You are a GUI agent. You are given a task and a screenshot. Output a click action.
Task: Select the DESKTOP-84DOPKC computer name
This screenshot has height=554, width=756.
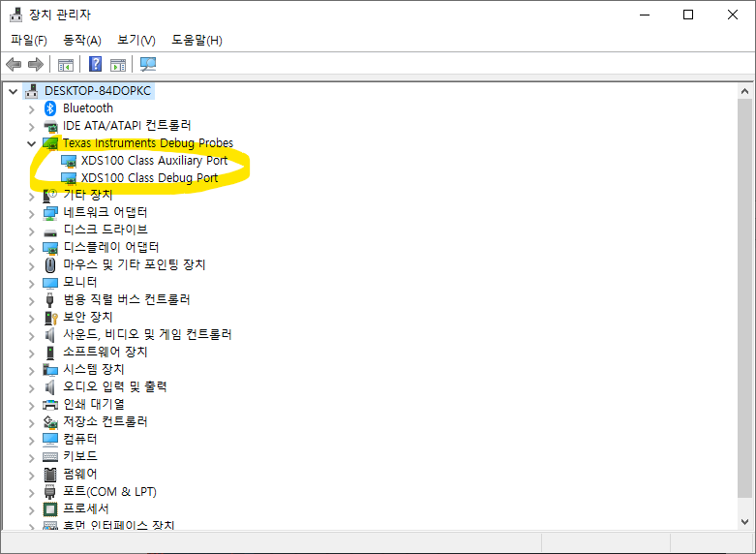(98, 91)
